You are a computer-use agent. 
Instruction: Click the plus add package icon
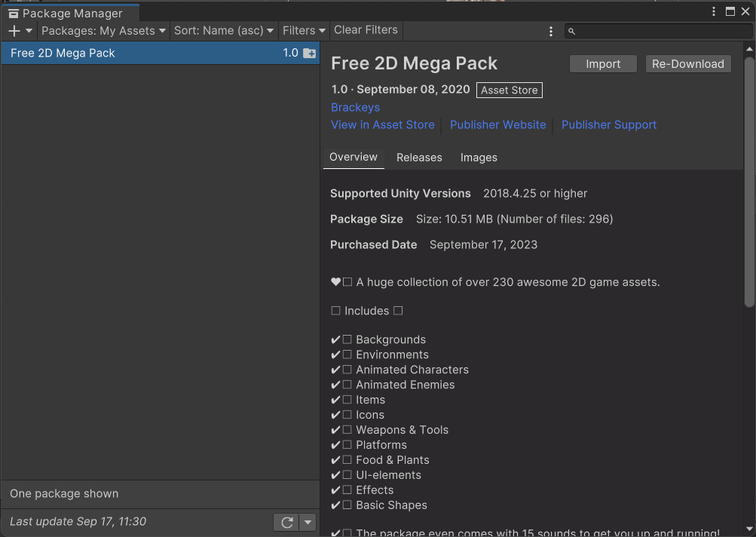pos(14,31)
